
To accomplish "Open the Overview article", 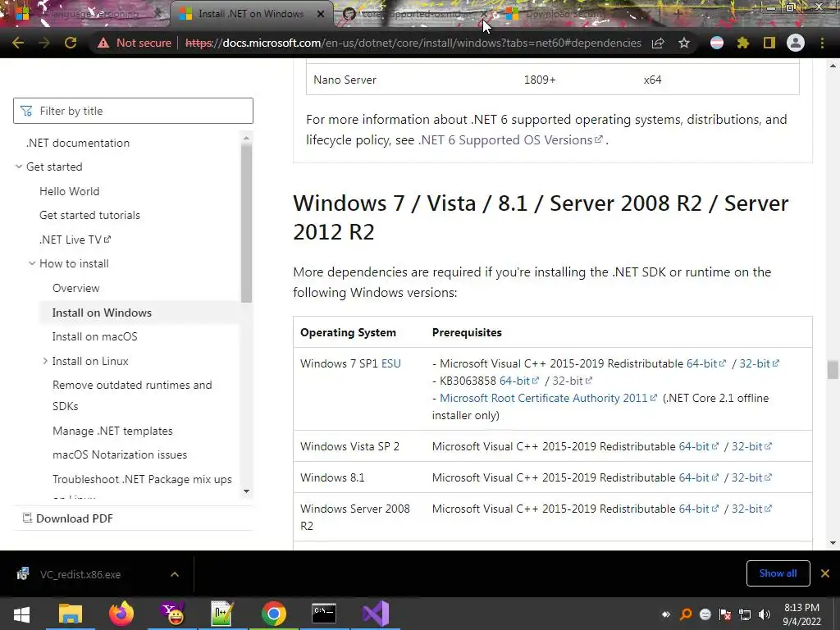I will click(76, 288).
